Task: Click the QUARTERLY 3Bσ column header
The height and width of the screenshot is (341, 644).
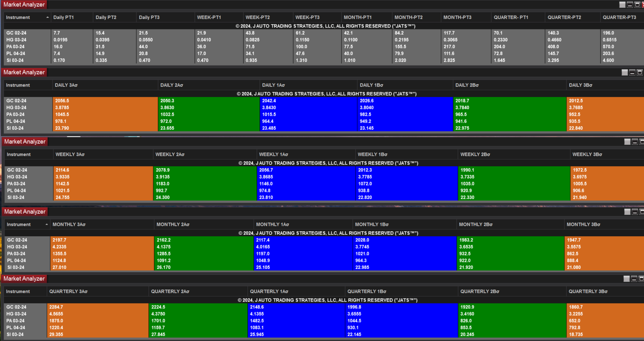Action: pyautogui.click(x=605, y=292)
